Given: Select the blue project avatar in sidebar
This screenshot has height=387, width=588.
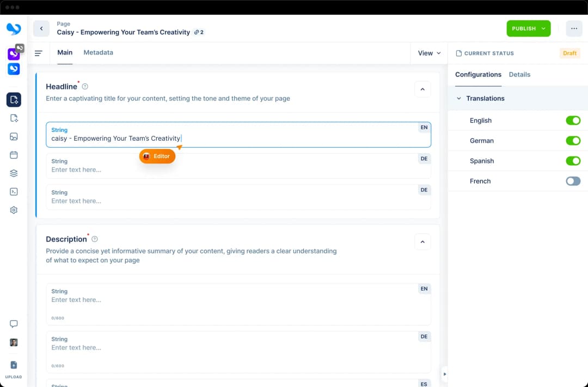Looking at the screenshot, I should [14, 69].
